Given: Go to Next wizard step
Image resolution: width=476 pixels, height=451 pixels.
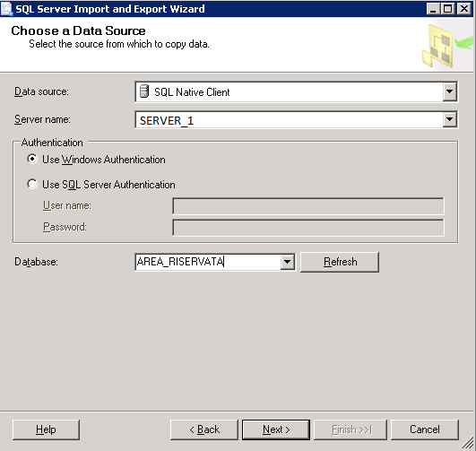Looking at the screenshot, I should click(276, 429).
